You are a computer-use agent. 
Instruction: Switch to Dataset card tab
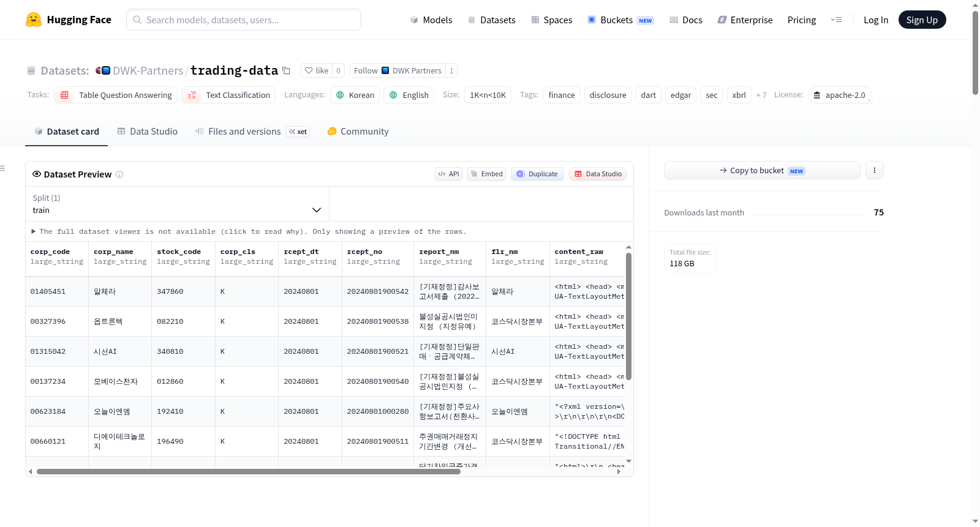pos(66,132)
